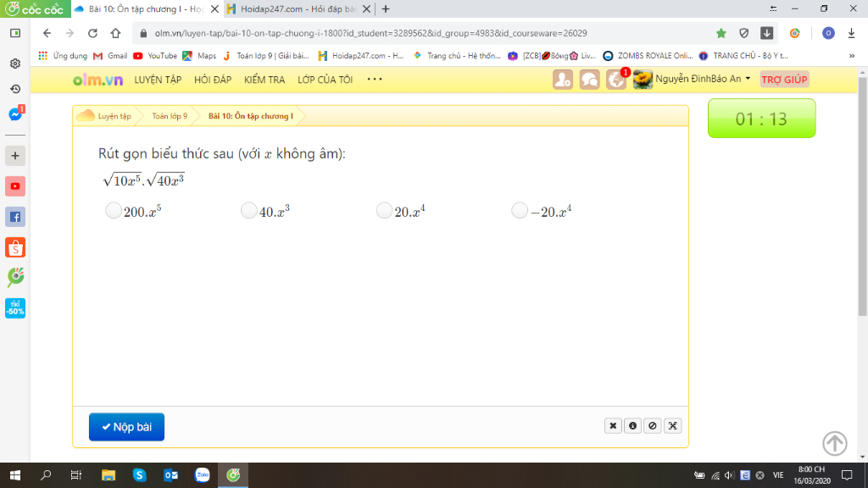Open Messenger in the sidebar
Screen dimensions: 868x488
[15, 114]
